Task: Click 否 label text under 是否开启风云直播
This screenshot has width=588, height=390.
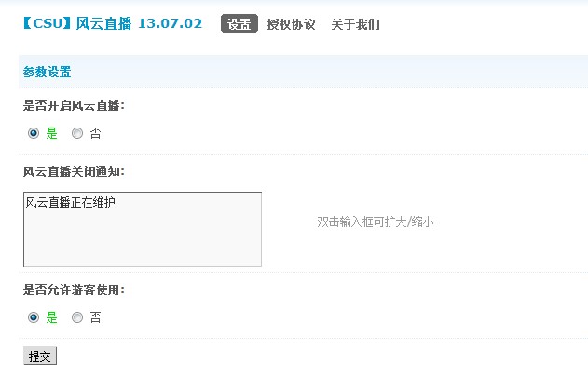Action: point(95,133)
